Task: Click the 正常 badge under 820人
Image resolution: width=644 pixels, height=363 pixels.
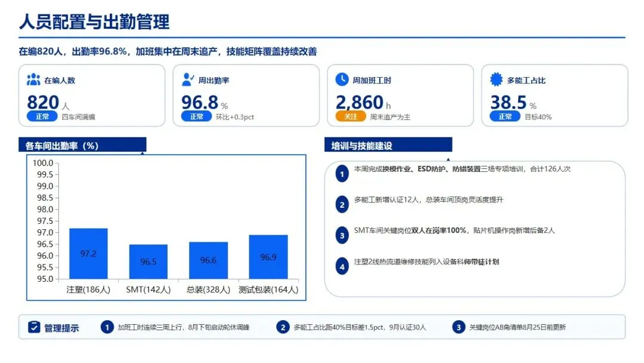Action: (x=42, y=116)
